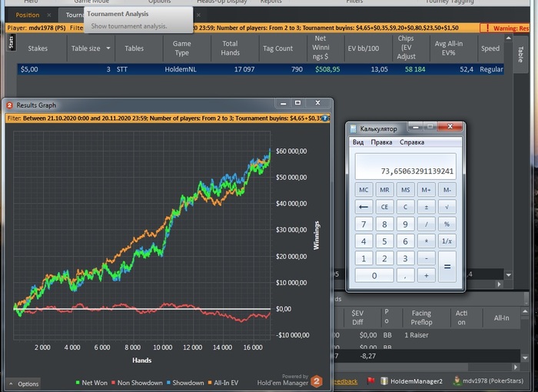Click the mdv1978 (PokerStars) player icon
This screenshot has height=392, width=538.
coord(457,380)
